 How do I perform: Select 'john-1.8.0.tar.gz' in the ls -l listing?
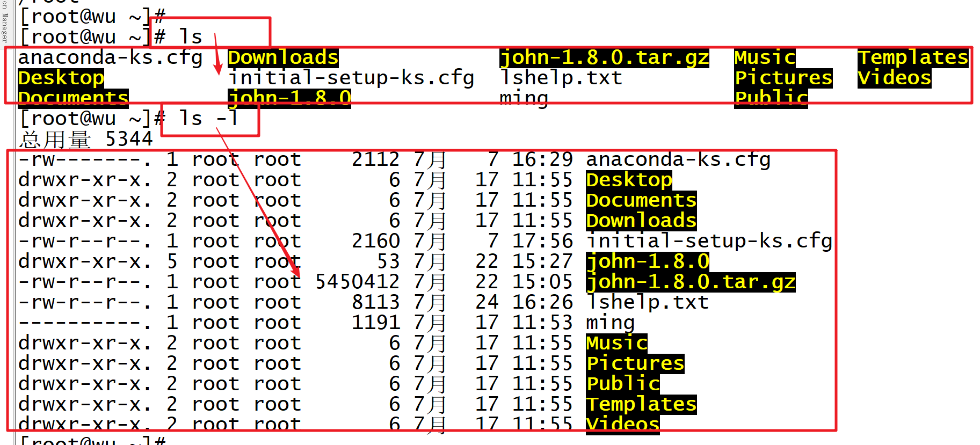pos(691,282)
